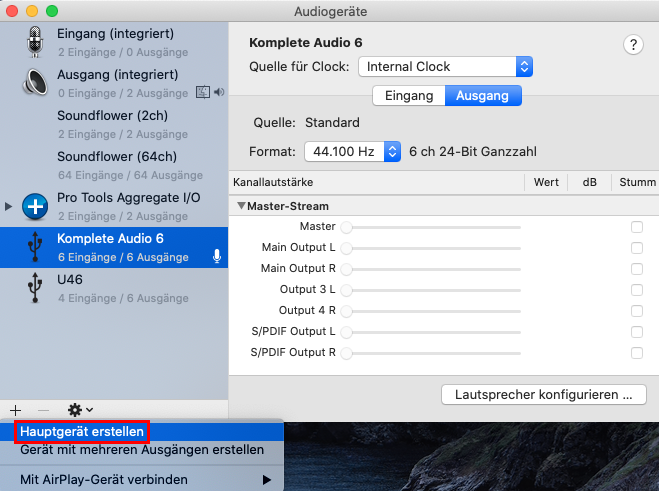
Task: Select Soundflower (2ch) in device list
Action: pos(114,124)
